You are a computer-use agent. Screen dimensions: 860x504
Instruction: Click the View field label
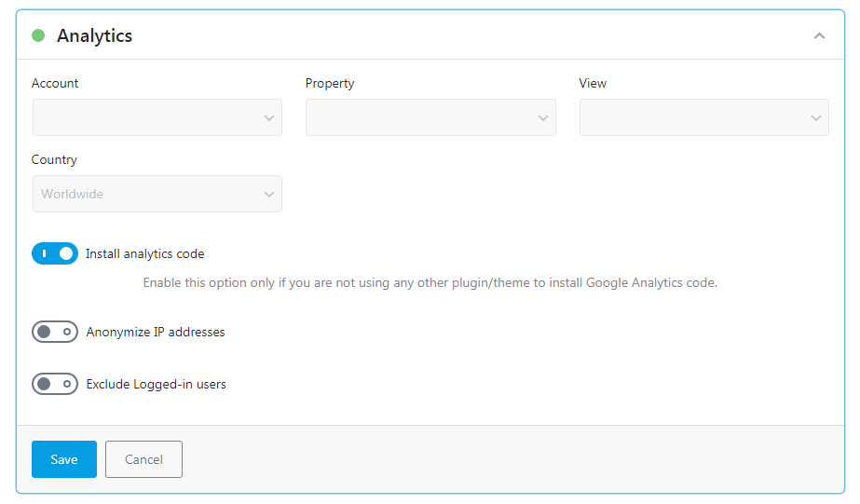pyautogui.click(x=593, y=84)
